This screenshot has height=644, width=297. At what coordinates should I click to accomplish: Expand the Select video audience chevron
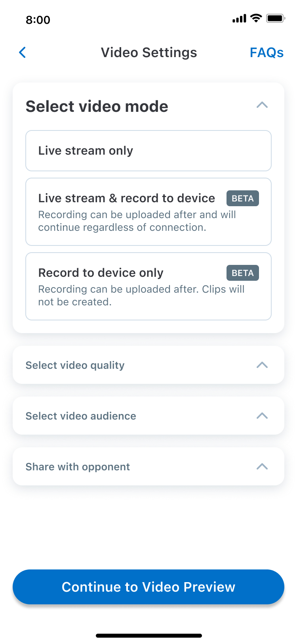point(262,416)
